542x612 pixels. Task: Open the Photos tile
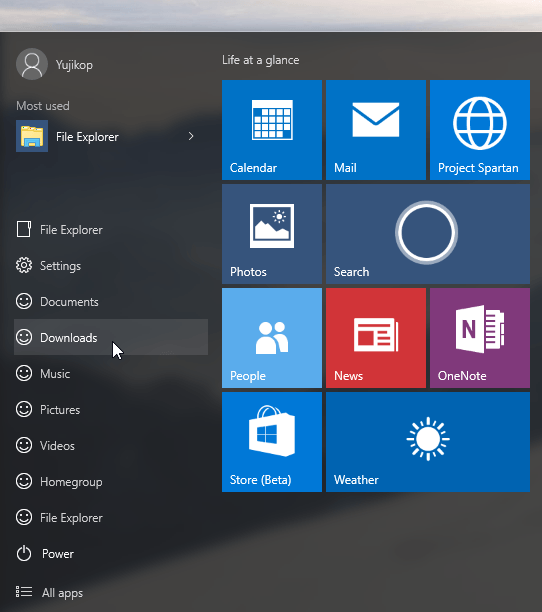tap(272, 234)
